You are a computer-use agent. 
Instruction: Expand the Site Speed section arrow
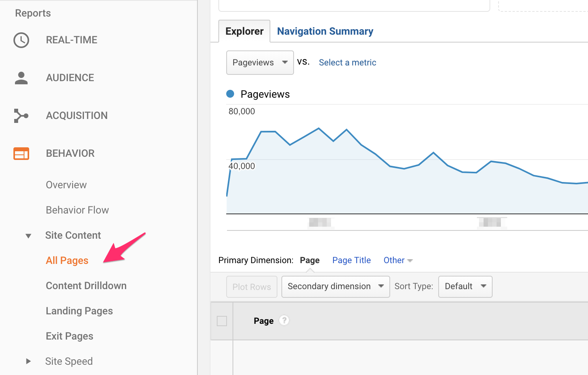(28, 361)
